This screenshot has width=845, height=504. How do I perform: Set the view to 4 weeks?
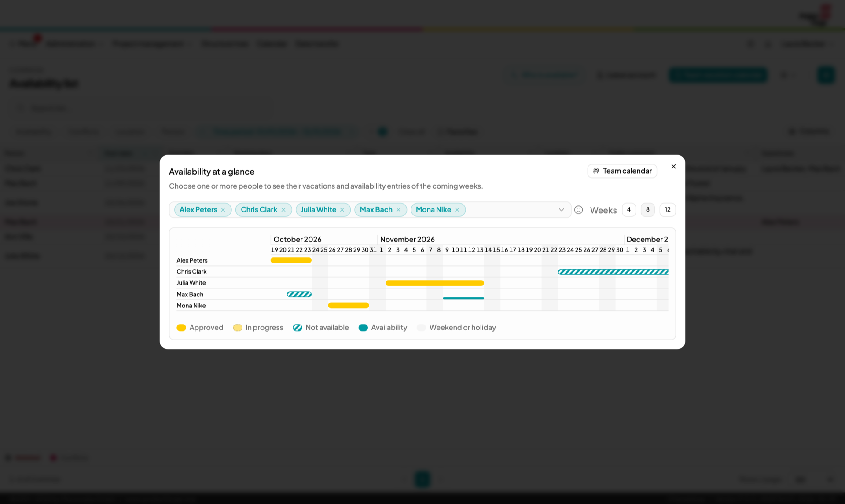coord(628,210)
